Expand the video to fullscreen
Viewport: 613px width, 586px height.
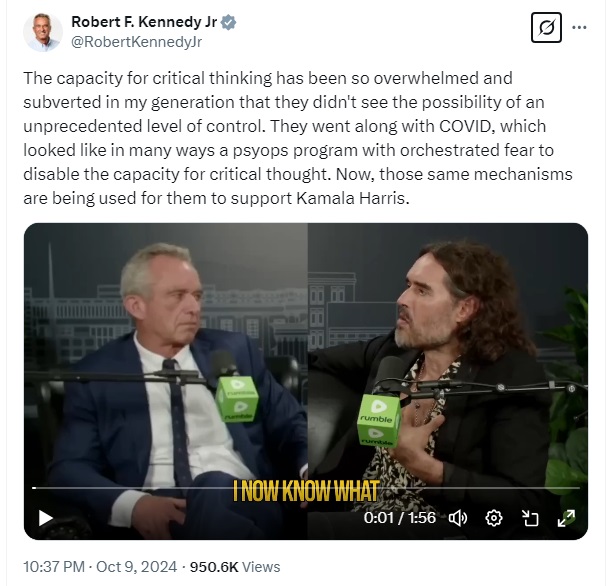pyautogui.click(x=566, y=518)
